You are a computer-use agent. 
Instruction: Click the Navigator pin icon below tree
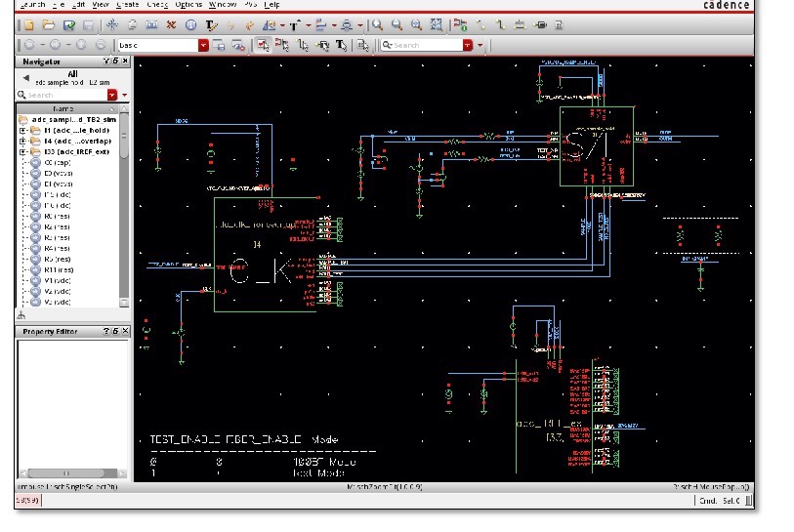pos(21,315)
